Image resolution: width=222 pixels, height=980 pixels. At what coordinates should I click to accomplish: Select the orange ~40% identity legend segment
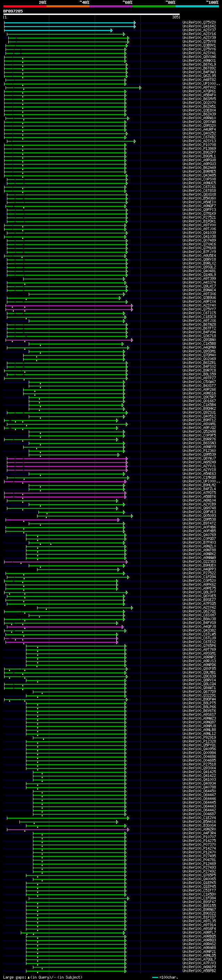68,6
